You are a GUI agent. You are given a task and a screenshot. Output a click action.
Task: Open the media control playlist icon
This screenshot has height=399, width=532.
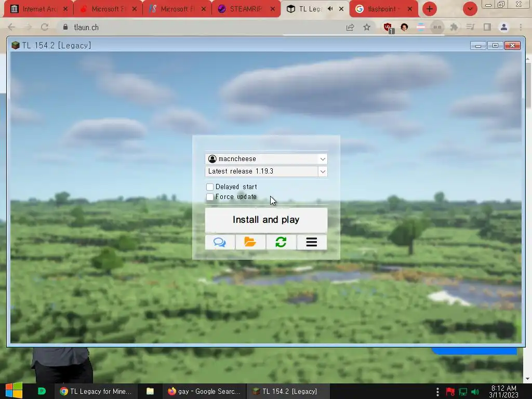[470, 27]
